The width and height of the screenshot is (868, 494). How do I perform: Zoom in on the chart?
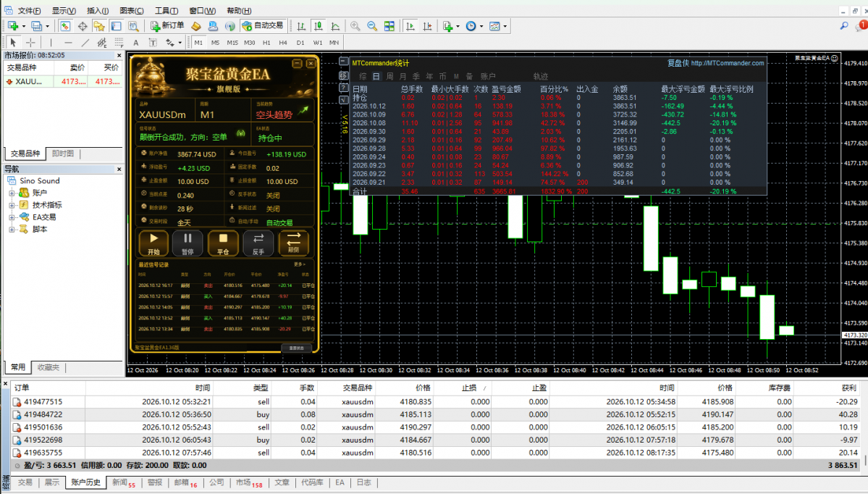coord(355,26)
